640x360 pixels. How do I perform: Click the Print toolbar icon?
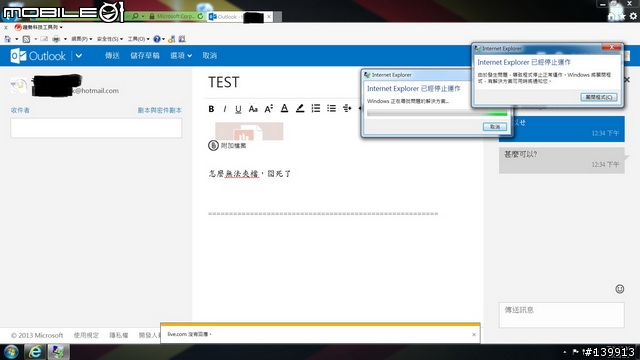point(56,39)
